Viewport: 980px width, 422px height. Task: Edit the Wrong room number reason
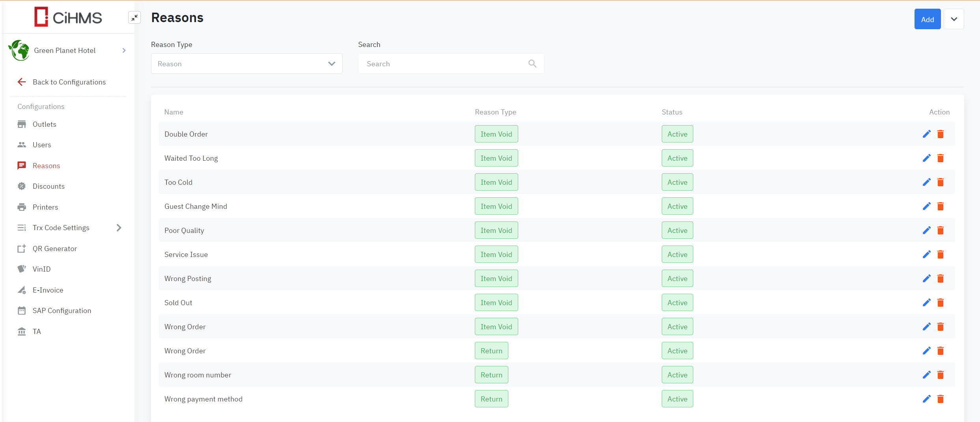(x=926, y=375)
